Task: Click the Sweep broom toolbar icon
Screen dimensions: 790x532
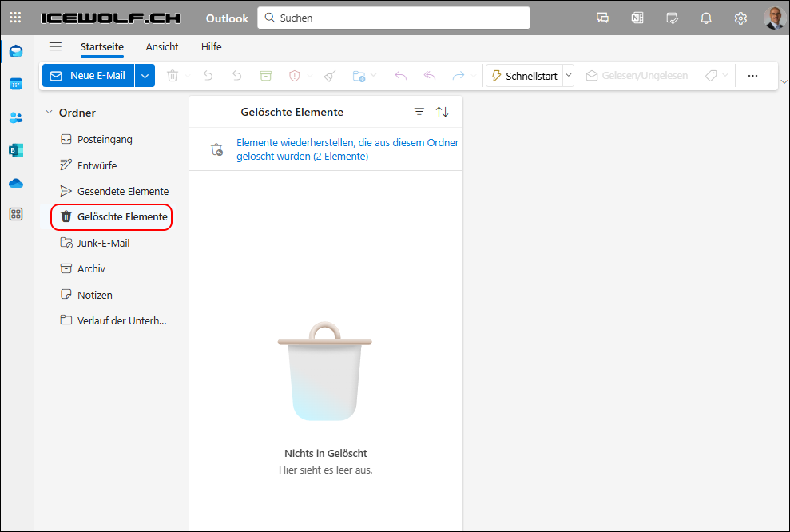Action: click(330, 76)
